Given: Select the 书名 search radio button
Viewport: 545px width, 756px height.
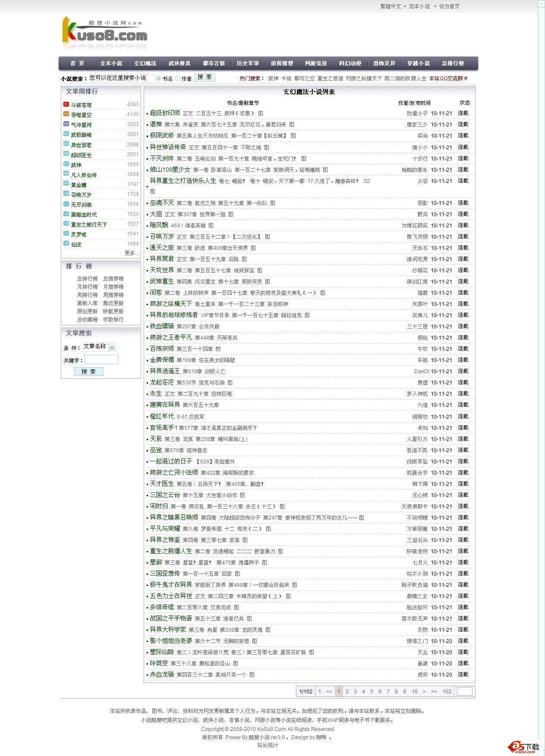Looking at the screenshot, I should tap(158, 79).
